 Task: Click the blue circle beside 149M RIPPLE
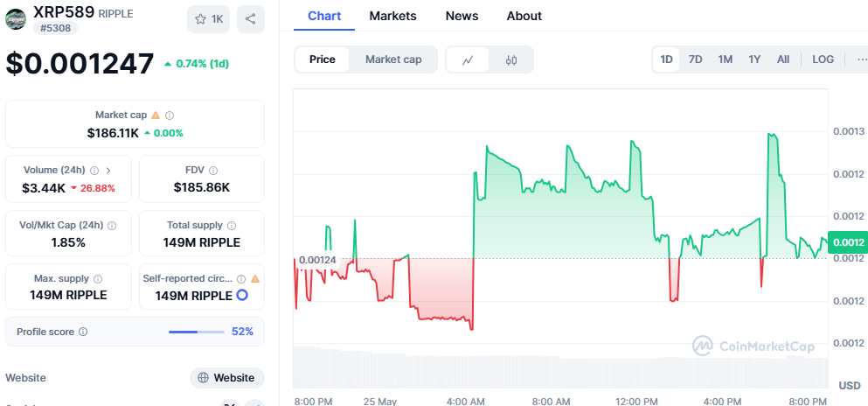click(x=242, y=295)
